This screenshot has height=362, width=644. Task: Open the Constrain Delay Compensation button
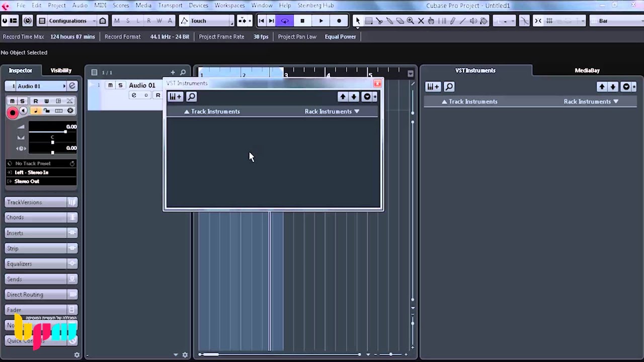coord(28,21)
